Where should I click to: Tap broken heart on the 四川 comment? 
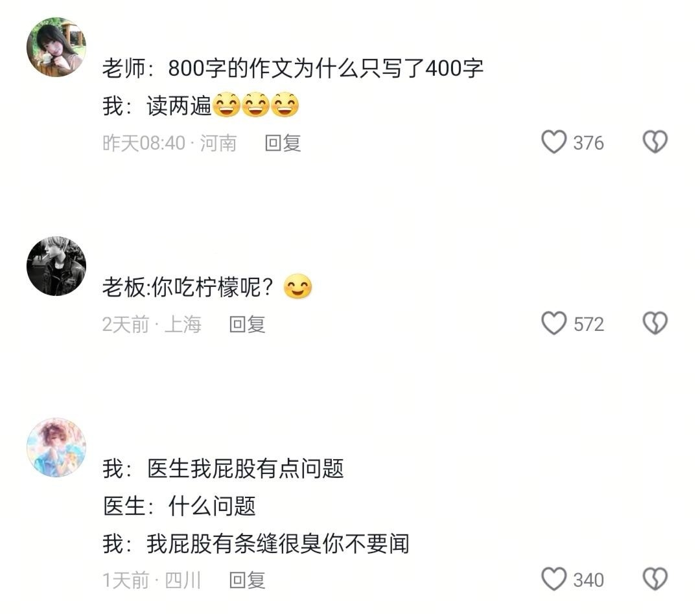click(x=655, y=579)
